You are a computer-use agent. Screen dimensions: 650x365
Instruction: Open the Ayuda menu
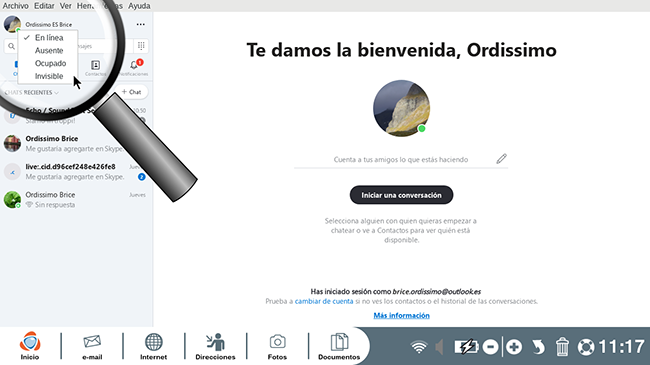pyautogui.click(x=139, y=6)
